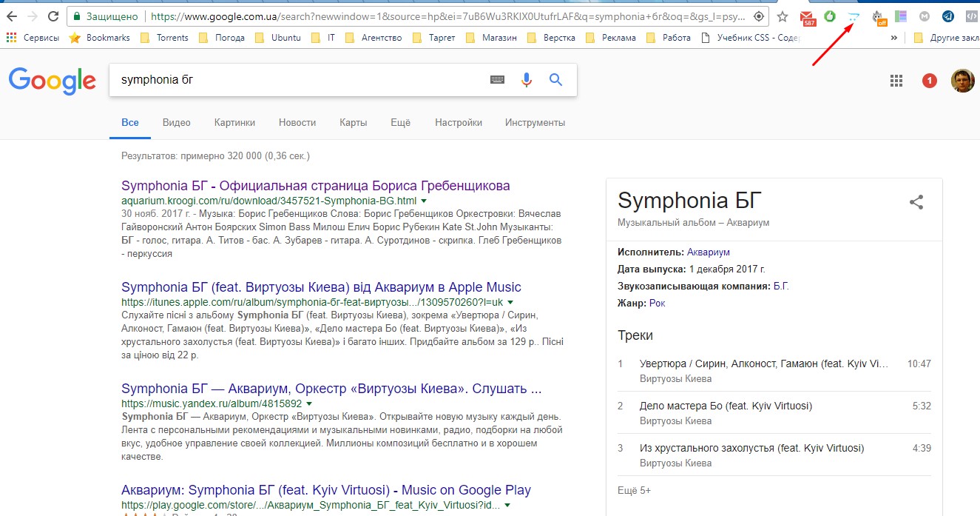Screen dimensions: 980x516
Task: Switch to the Картинки tab
Action: (234, 122)
